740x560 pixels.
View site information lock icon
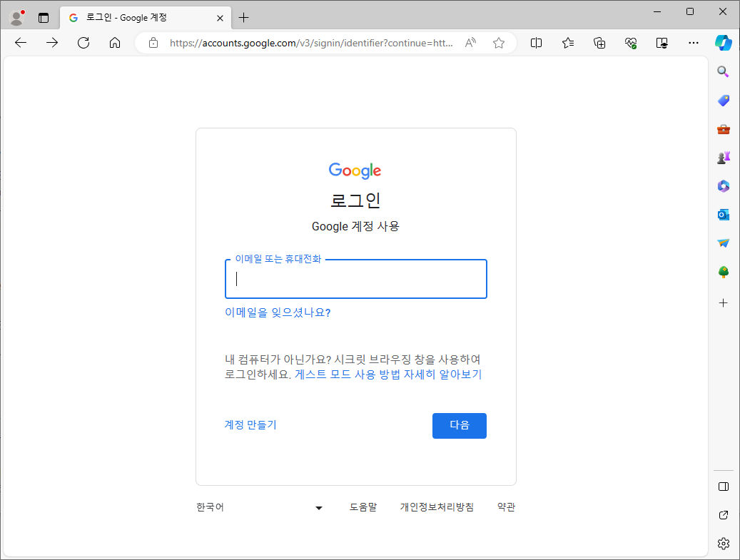[153, 43]
